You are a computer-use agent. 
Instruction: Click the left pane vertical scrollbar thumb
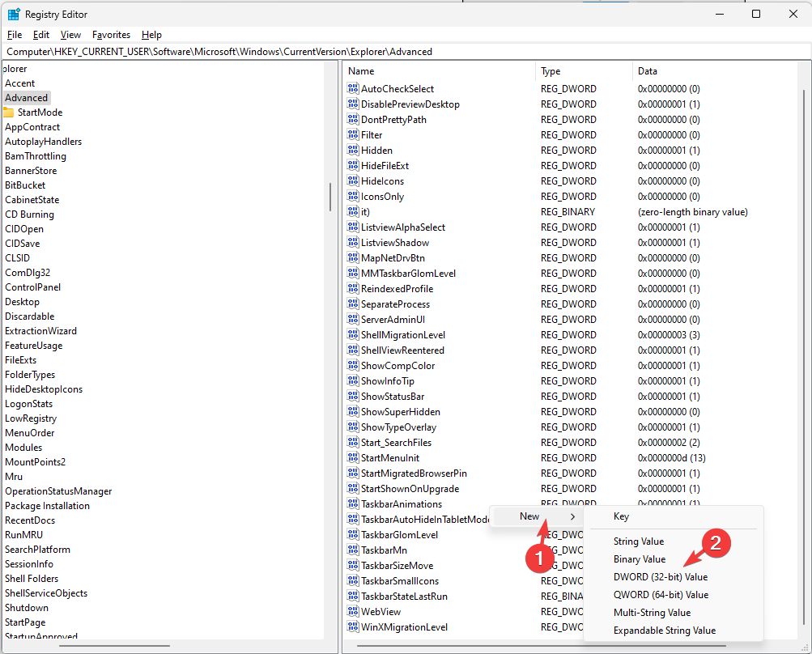329,197
